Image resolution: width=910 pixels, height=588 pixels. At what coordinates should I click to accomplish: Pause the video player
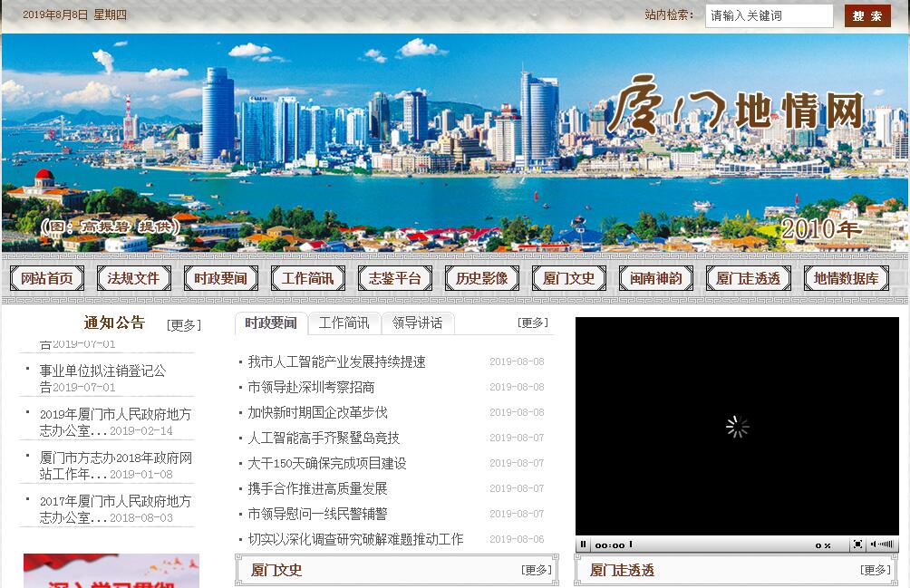584,545
